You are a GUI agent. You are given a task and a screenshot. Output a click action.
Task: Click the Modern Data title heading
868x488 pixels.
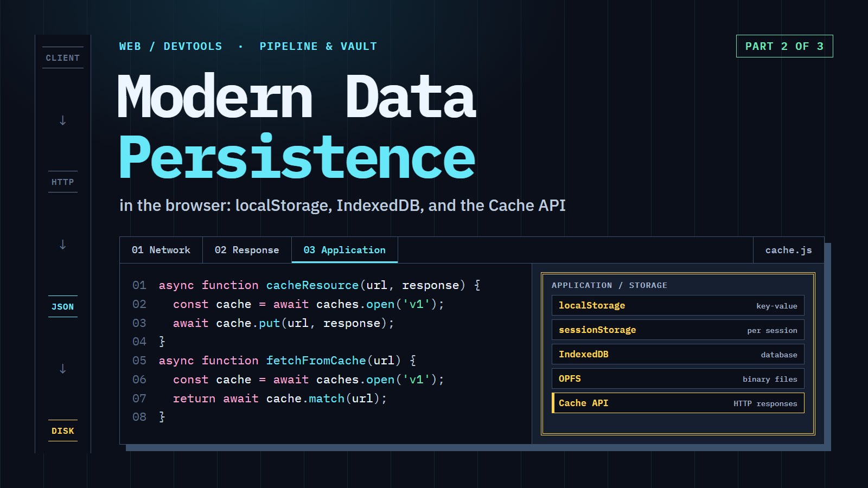(297, 97)
